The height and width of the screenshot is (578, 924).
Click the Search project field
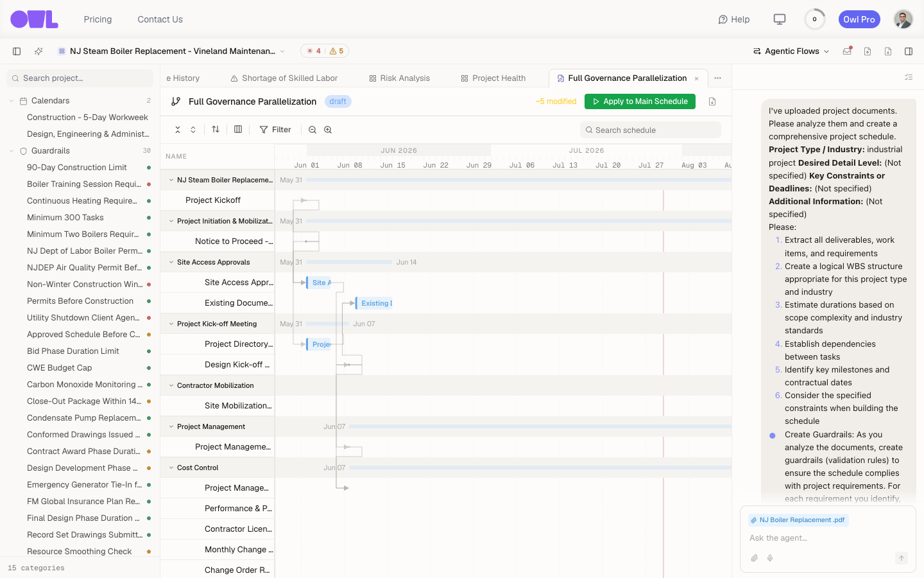tap(80, 78)
